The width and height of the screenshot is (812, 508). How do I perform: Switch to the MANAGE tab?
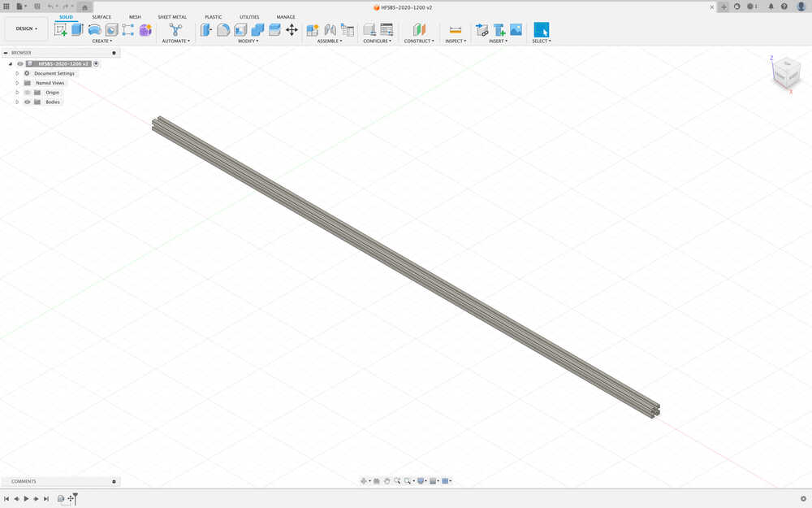click(x=285, y=17)
